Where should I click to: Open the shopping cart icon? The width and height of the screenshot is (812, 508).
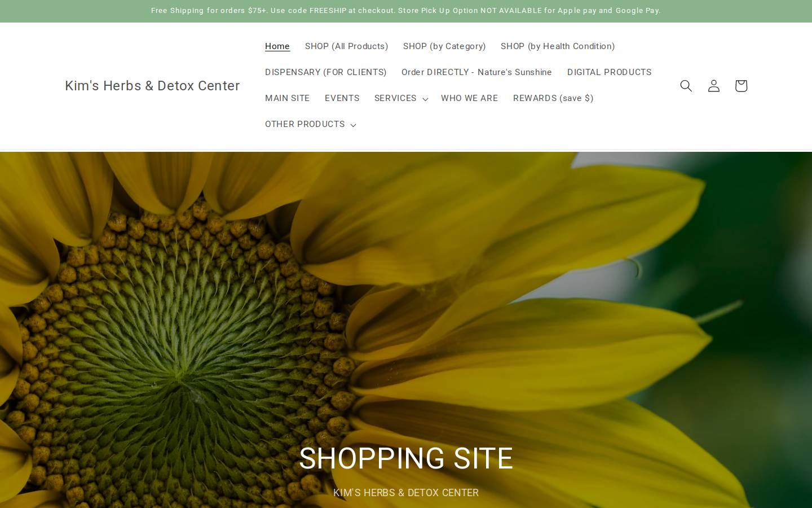coord(741,86)
